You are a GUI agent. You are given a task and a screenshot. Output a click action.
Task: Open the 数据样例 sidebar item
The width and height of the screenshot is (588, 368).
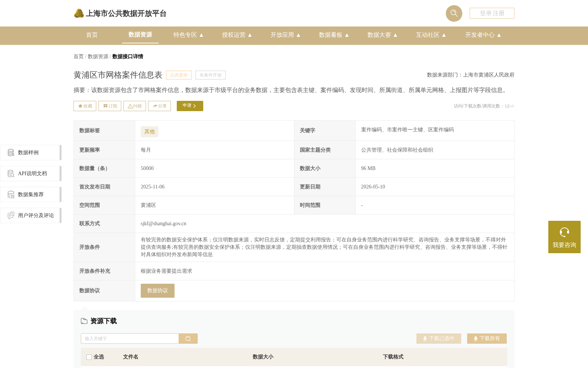[x=31, y=152]
